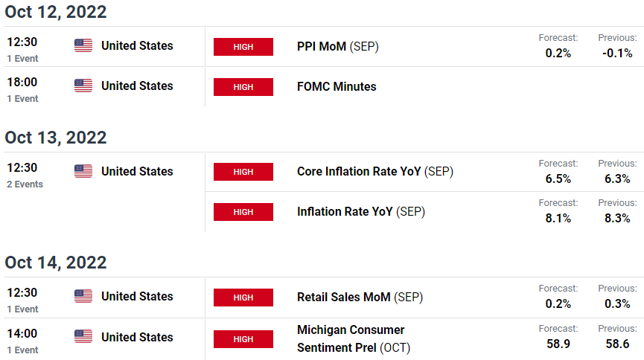
Task: Click the HIGH badge for Core Inflation Rate
Action: [243, 172]
